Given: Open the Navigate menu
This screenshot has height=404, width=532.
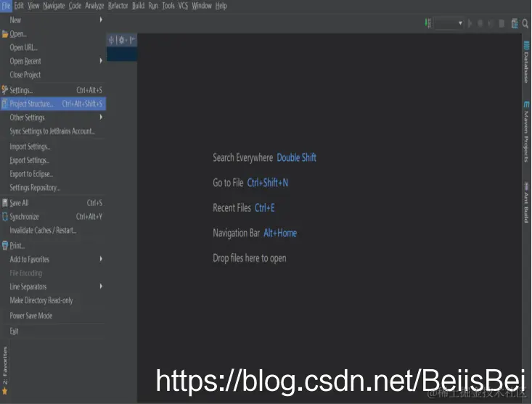Looking at the screenshot, I should (x=54, y=6).
